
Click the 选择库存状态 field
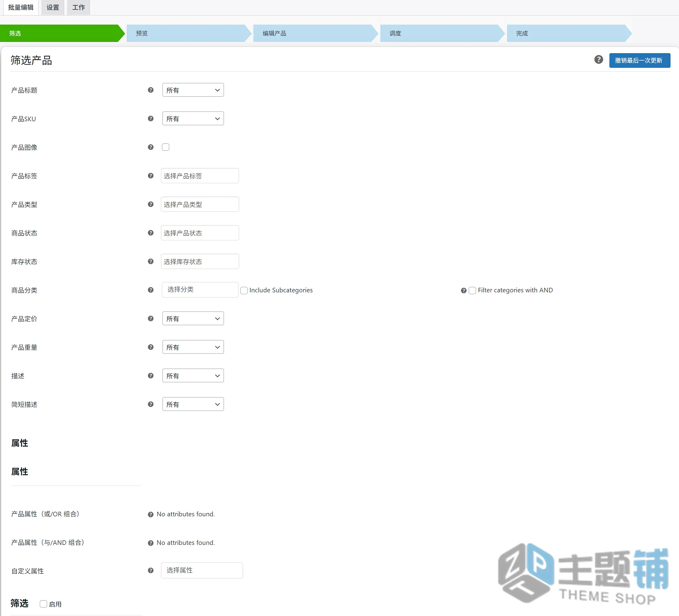(x=200, y=261)
